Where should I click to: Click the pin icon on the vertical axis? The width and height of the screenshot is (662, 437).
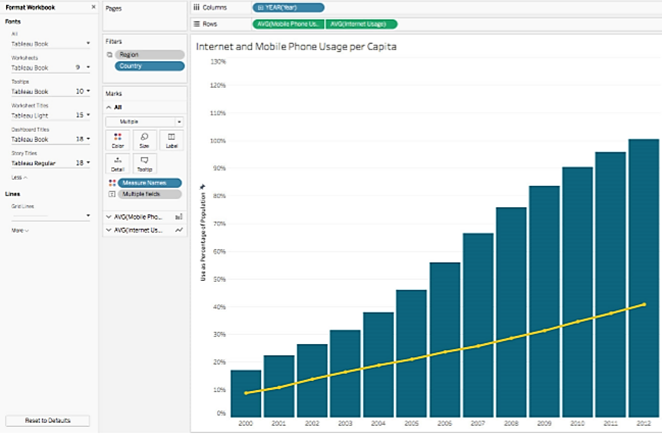202,187
